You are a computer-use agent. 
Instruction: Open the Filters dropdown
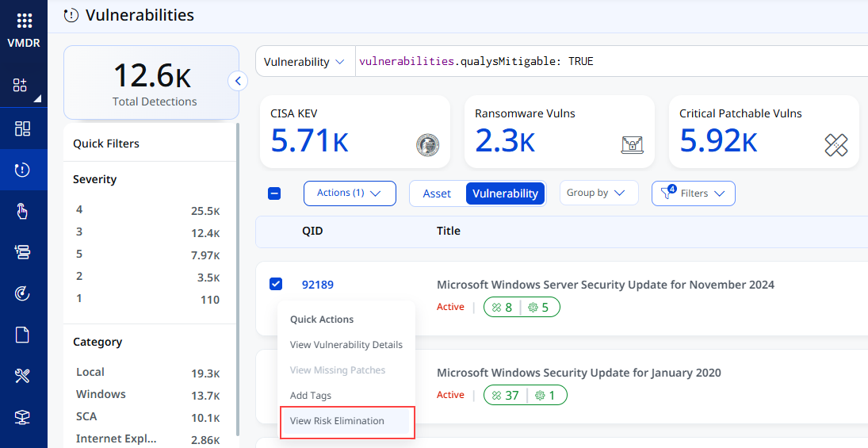tap(693, 193)
